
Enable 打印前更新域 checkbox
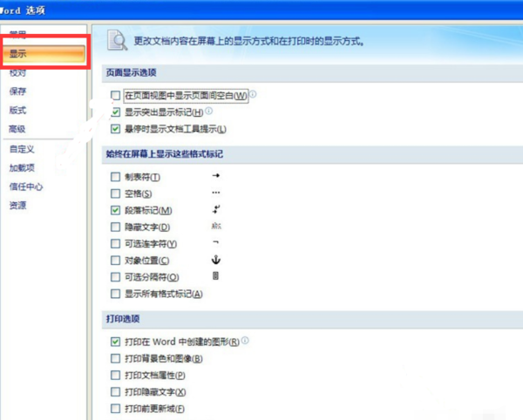pyautogui.click(x=115, y=409)
